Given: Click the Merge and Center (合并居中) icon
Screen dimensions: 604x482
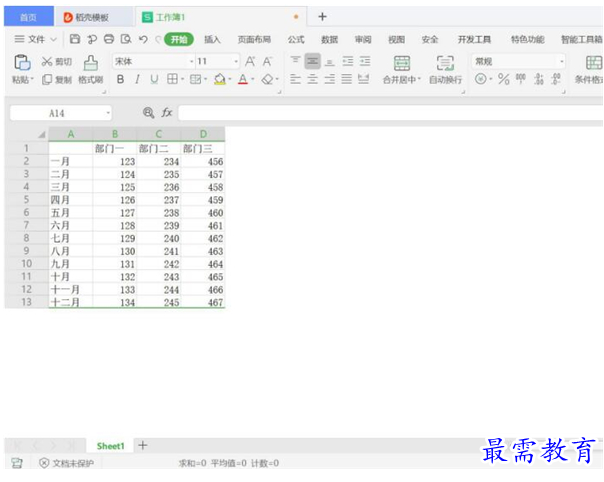Looking at the screenshot, I should 402,63.
